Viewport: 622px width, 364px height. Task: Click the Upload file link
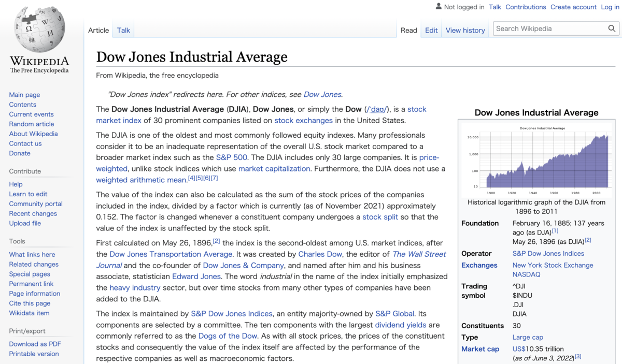pyautogui.click(x=25, y=224)
